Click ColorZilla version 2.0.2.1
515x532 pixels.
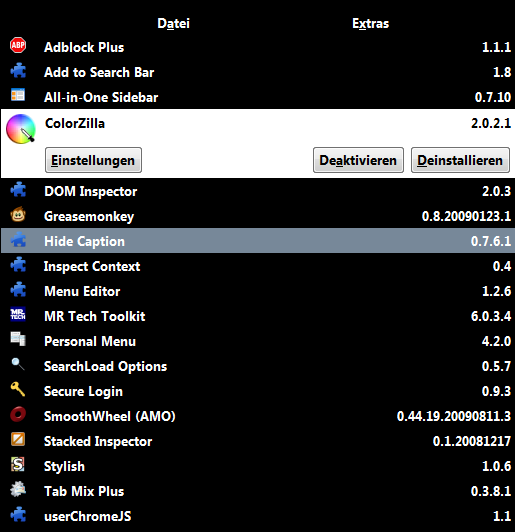491,124
